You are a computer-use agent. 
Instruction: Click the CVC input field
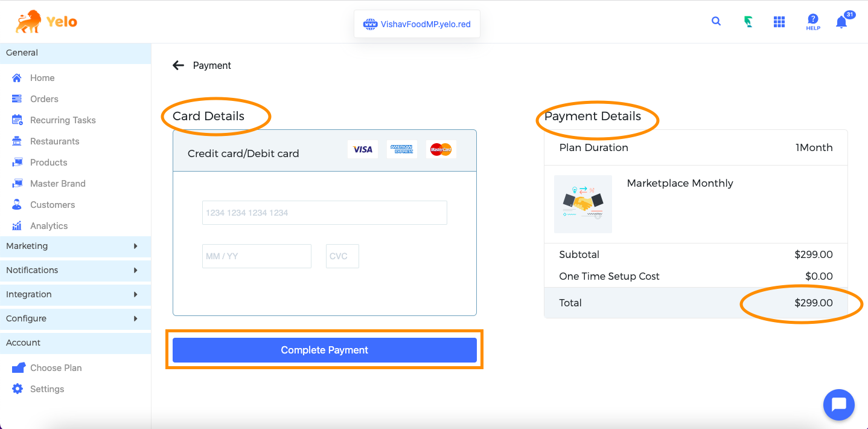(x=342, y=256)
